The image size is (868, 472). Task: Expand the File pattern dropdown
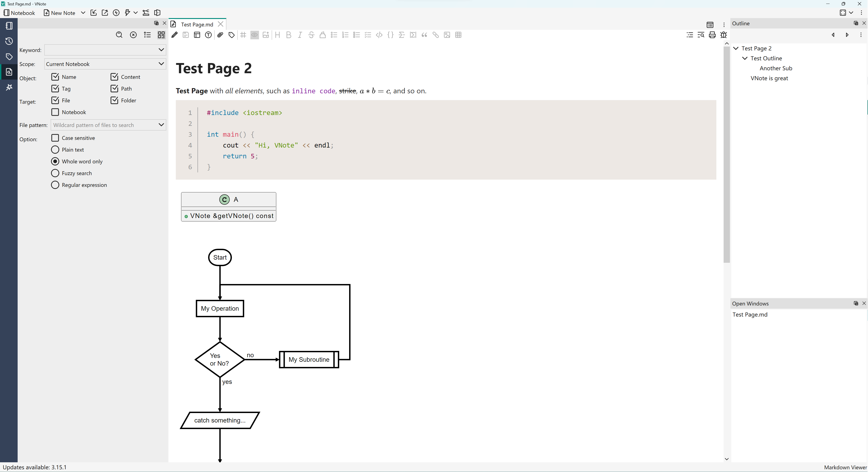(161, 125)
